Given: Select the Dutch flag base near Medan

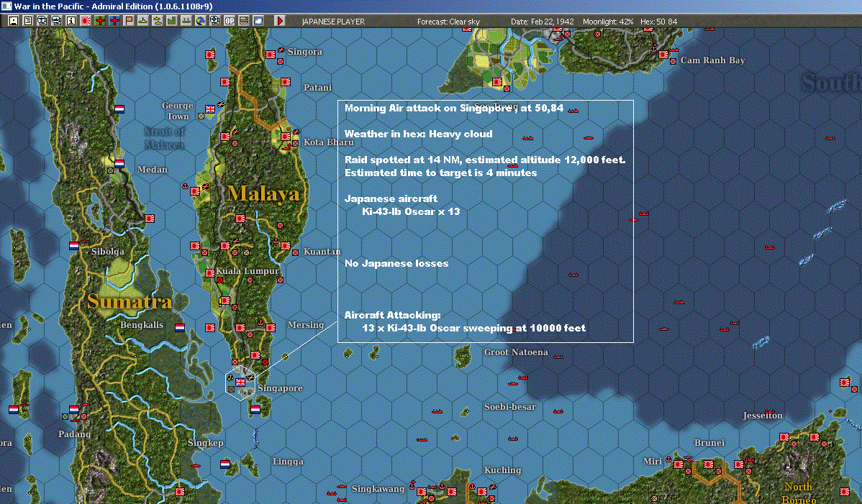Looking at the screenshot, I should point(119,163).
